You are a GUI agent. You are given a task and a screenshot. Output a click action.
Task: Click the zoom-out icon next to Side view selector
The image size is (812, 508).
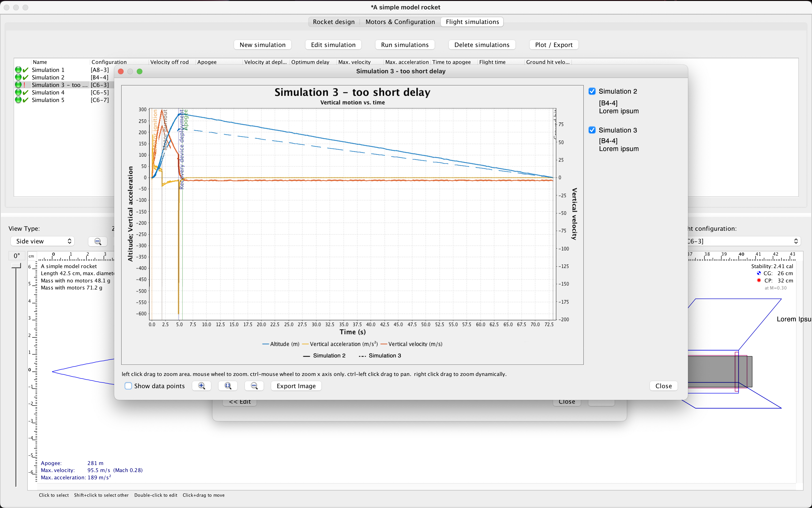tap(98, 241)
